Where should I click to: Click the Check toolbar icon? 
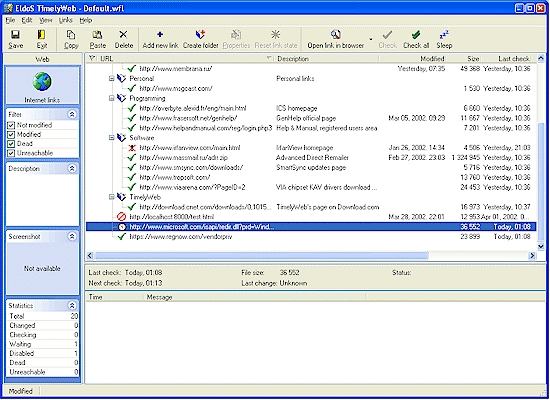pyautogui.click(x=387, y=35)
